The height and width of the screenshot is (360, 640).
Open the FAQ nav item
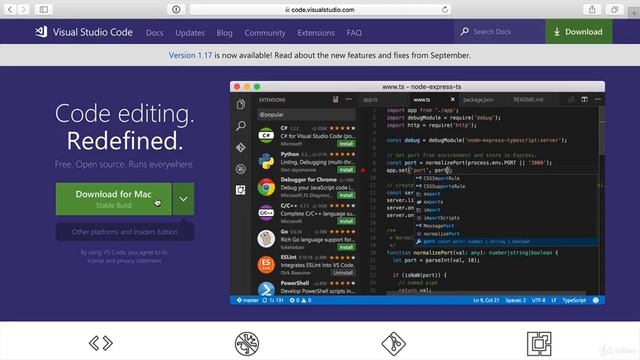coord(354,33)
